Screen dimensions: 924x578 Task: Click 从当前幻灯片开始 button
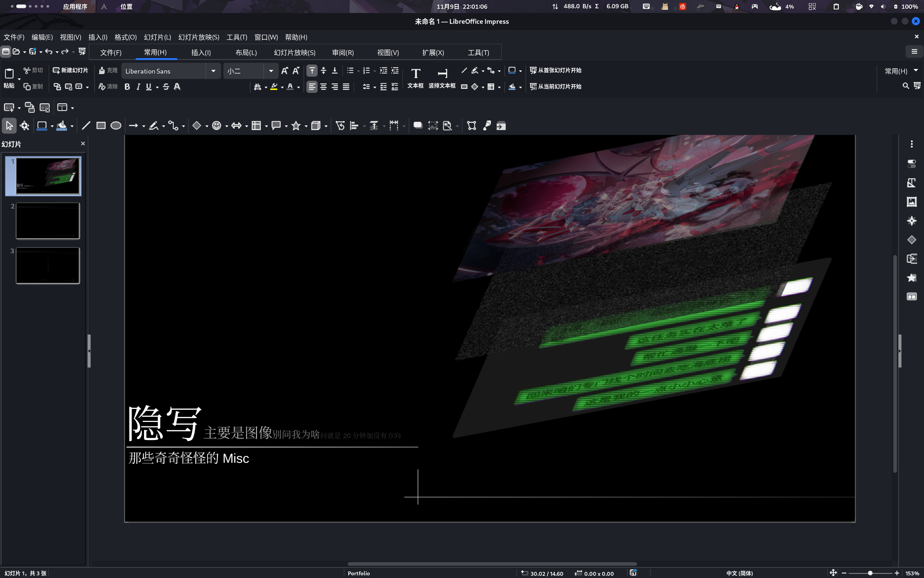pyautogui.click(x=555, y=86)
